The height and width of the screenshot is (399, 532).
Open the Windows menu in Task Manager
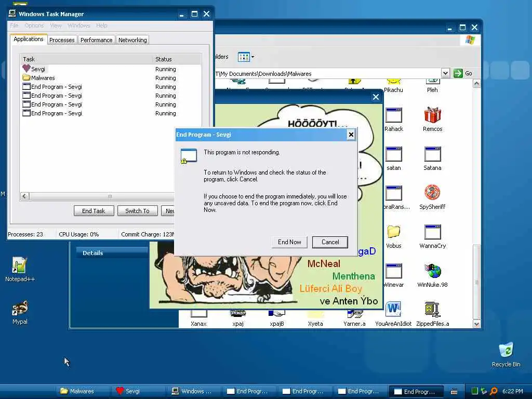pyautogui.click(x=79, y=25)
